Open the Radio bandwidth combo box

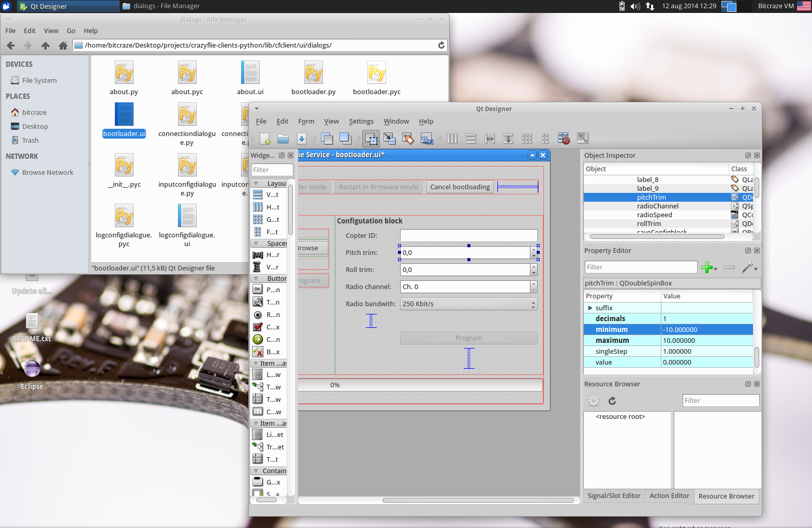(468, 304)
